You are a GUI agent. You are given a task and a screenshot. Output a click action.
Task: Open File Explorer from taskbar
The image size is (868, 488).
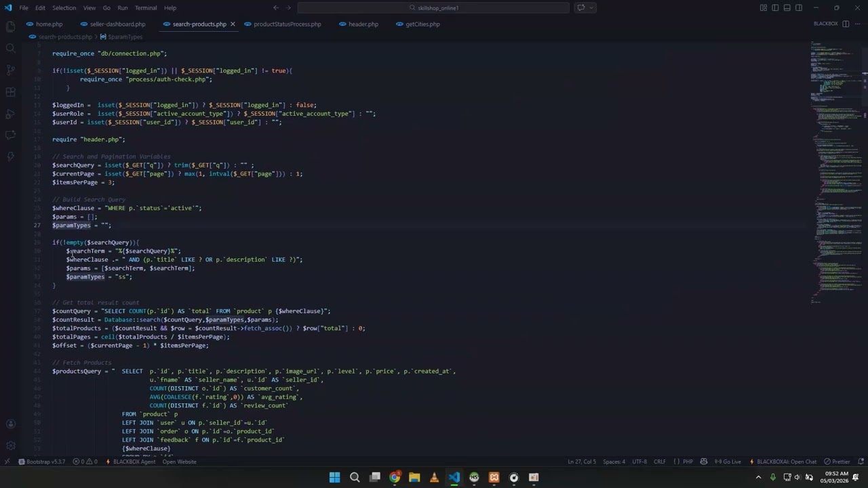414,477
